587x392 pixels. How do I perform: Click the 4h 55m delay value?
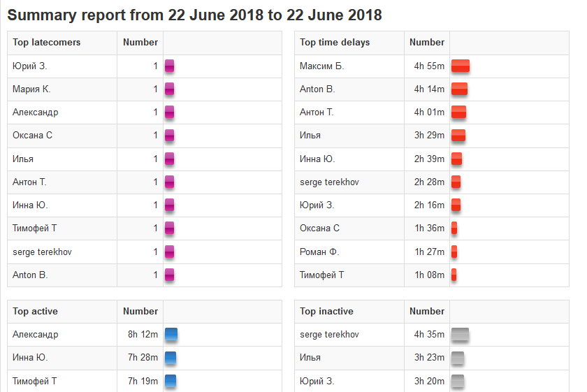[x=429, y=66]
